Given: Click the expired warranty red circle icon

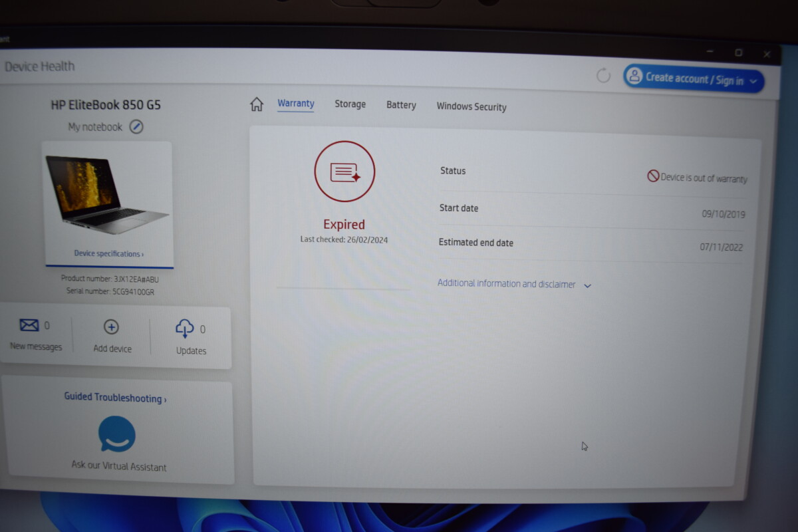Looking at the screenshot, I should click(344, 172).
